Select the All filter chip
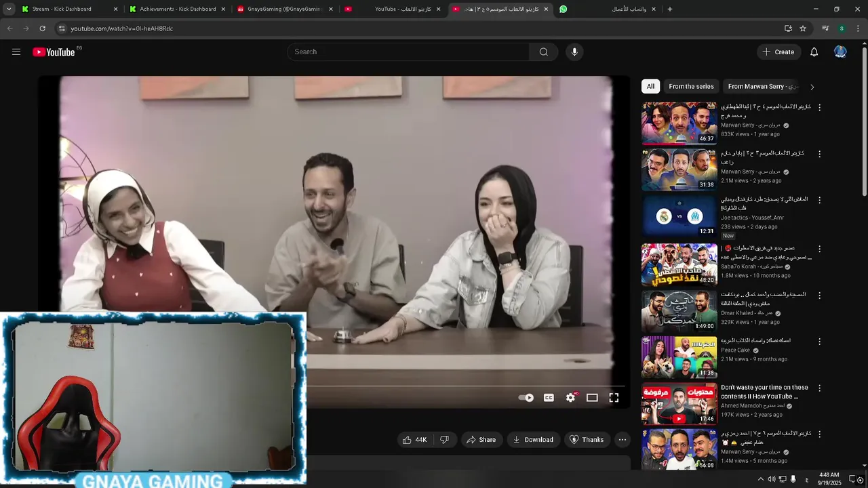The width and height of the screenshot is (868, 488). click(x=650, y=87)
